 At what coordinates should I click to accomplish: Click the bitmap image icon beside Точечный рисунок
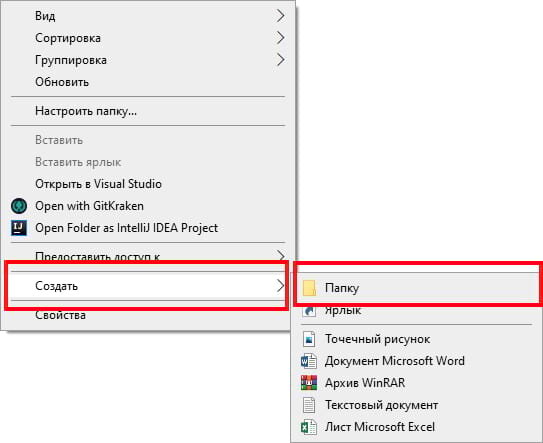click(x=309, y=339)
